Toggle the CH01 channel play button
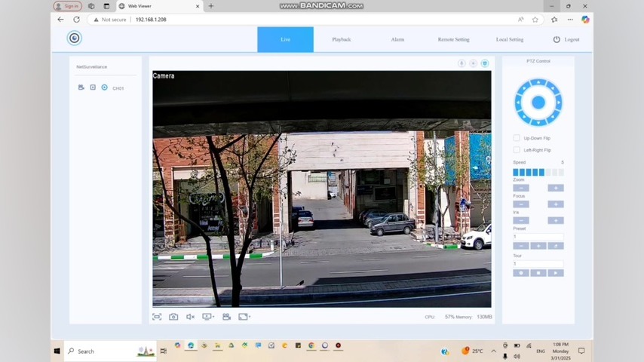This screenshot has width=644, height=362. click(105, 87)
